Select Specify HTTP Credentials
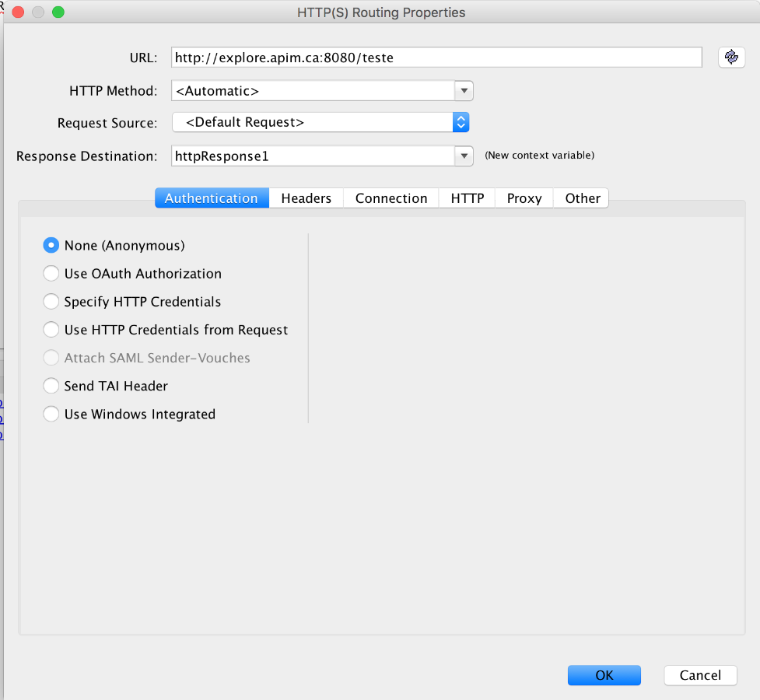Viewport: 760px width, 700px height. pyautogui.click(x=51, y=301)
